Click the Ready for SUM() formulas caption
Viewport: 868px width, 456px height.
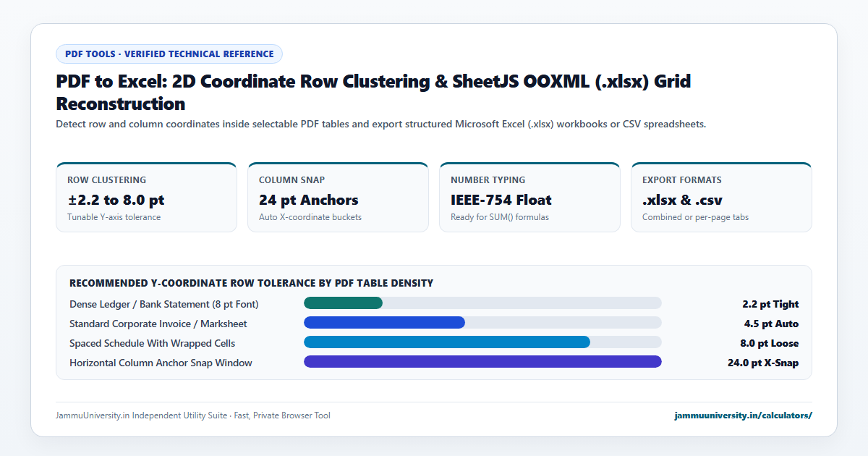point(500,217)
